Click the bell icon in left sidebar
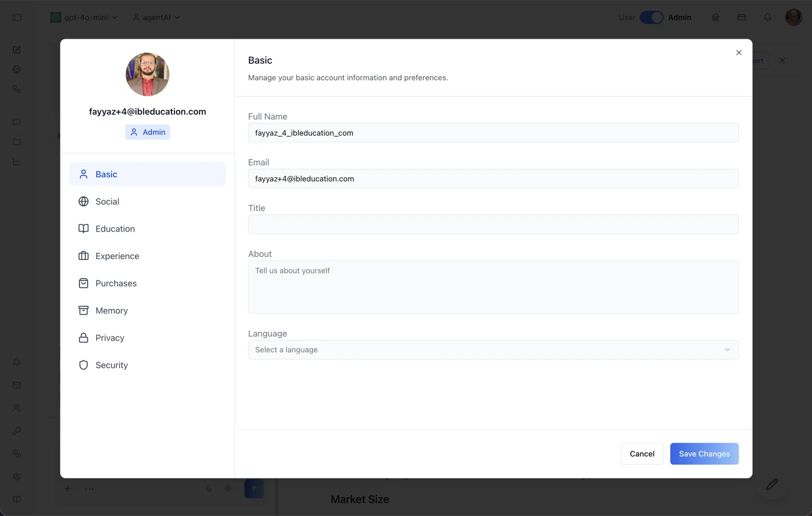 coord(17,362)
